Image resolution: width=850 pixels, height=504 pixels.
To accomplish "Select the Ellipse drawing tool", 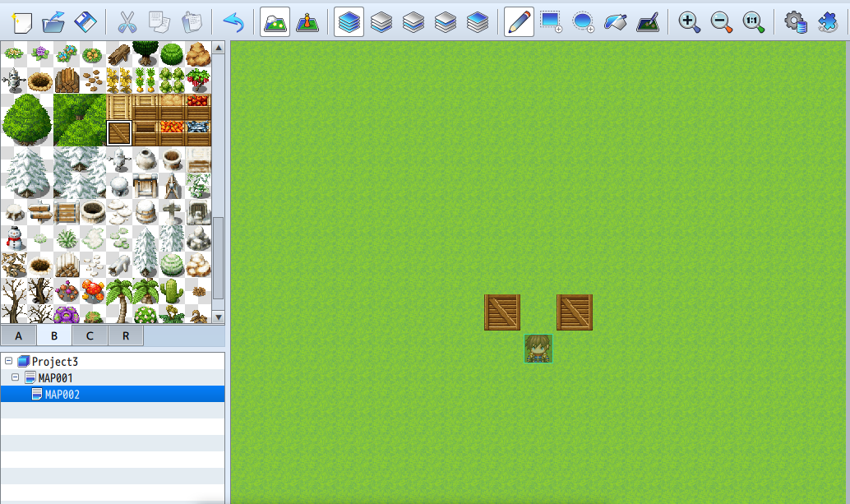I will coord(583,22).
